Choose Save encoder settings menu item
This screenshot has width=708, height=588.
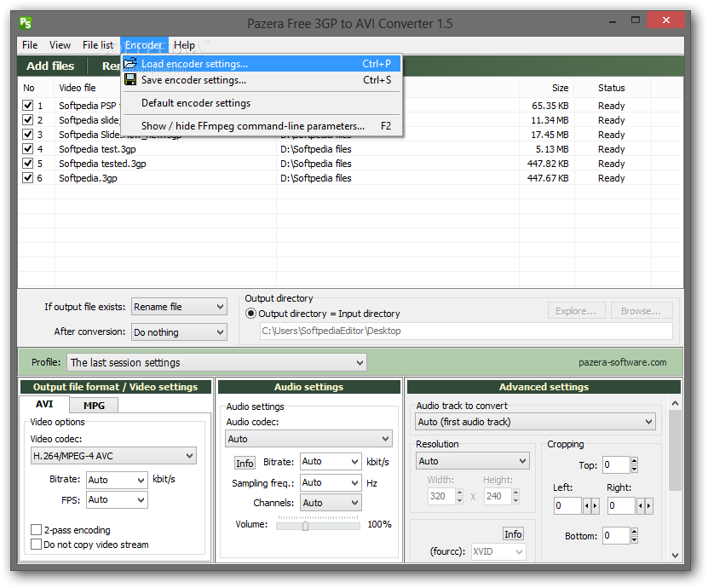click(262, 80)
